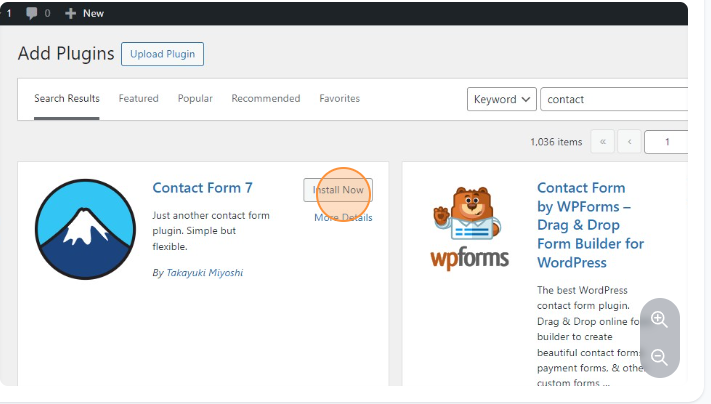Image resolution: width=711 pixels, height=404 pixels.
Task: Switch to the Popular tab
Action: point(195,99)
